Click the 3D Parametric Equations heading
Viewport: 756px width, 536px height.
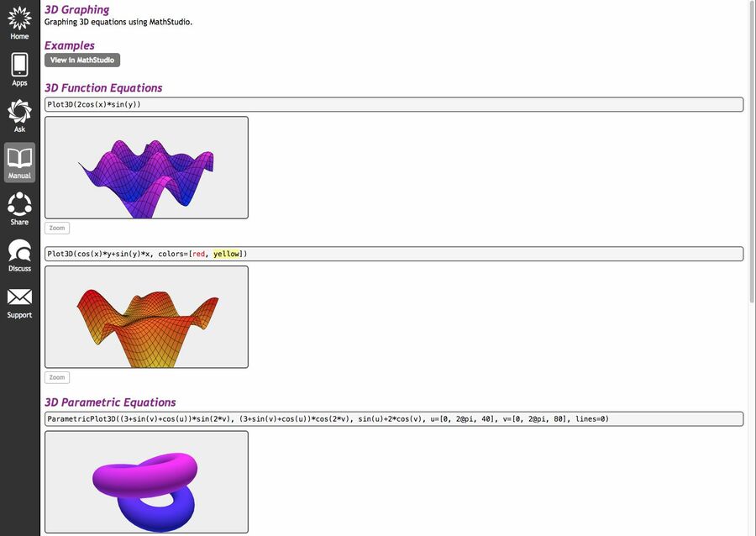[x=110, y=402]
